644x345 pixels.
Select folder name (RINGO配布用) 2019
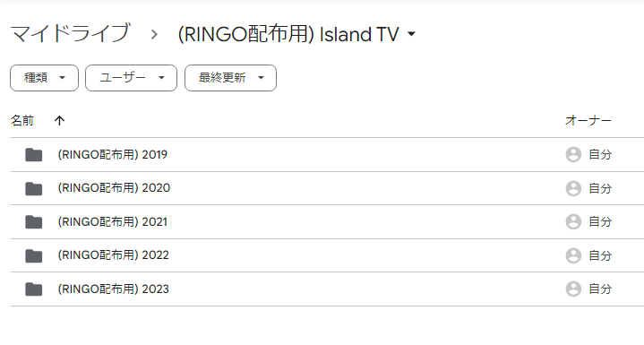(x=113, y=155)
